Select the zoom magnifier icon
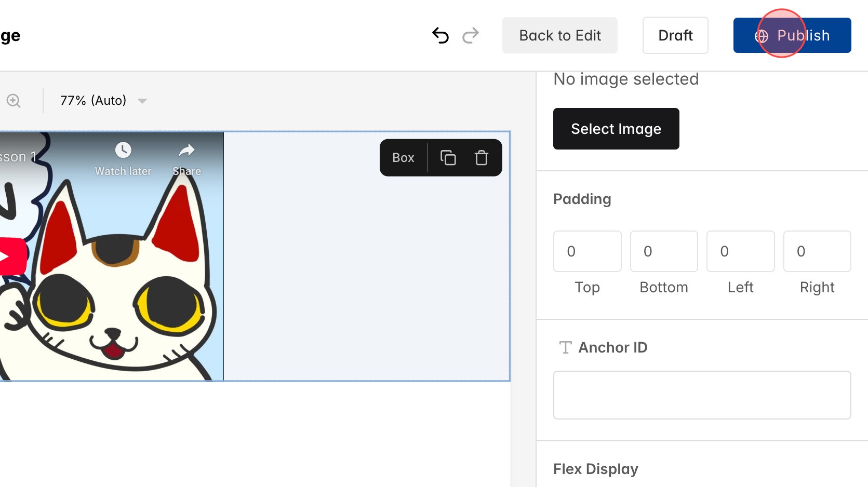The image size is (868, 487). pos(14,100)
